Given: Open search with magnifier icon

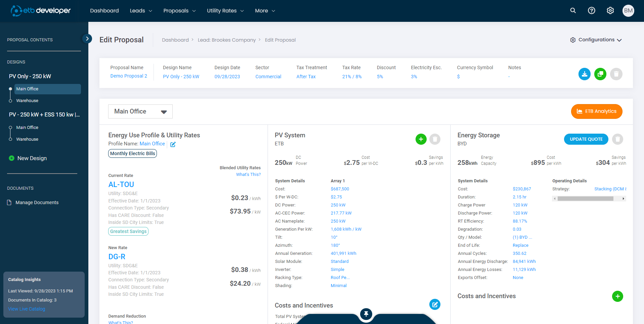Looking at the screenshot, I should (x=573, y=11).
